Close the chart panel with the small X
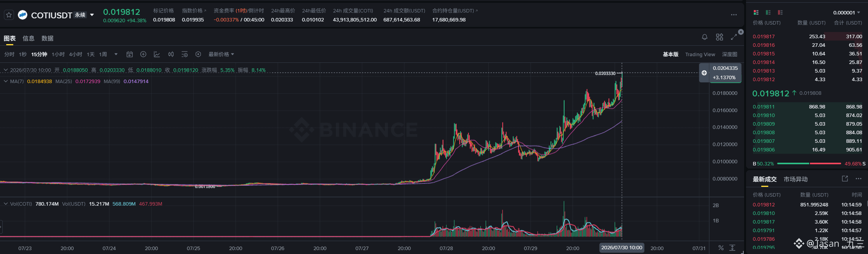Screen dimensions: 868x254 click(741, 32)
